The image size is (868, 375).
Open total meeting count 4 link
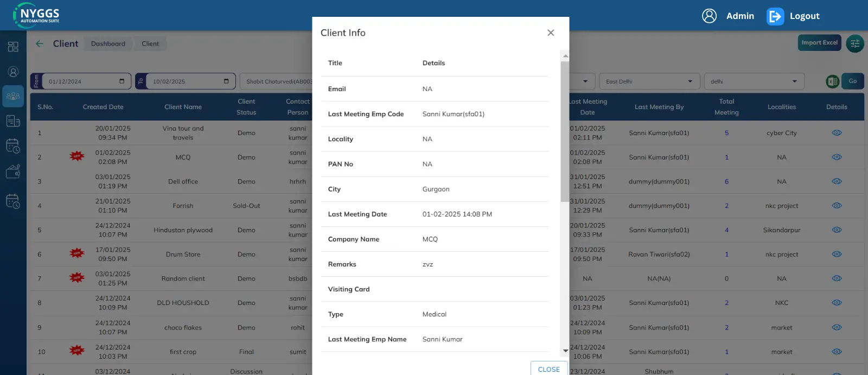click(726, 230)
